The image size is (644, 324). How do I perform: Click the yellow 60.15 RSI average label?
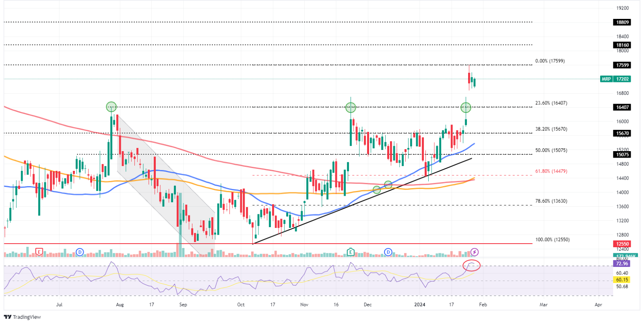coord(622,280)
